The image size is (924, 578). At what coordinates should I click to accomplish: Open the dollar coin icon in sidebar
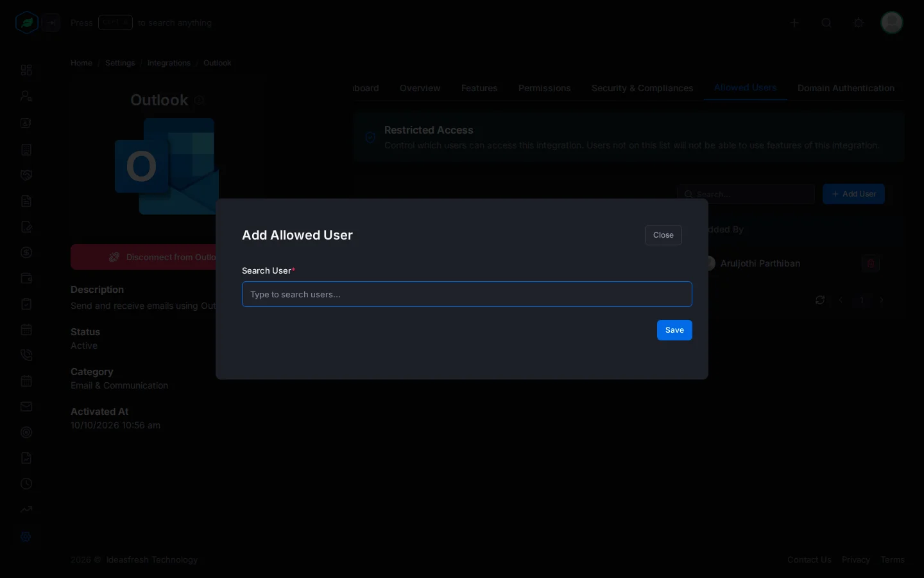click(26, 252)
